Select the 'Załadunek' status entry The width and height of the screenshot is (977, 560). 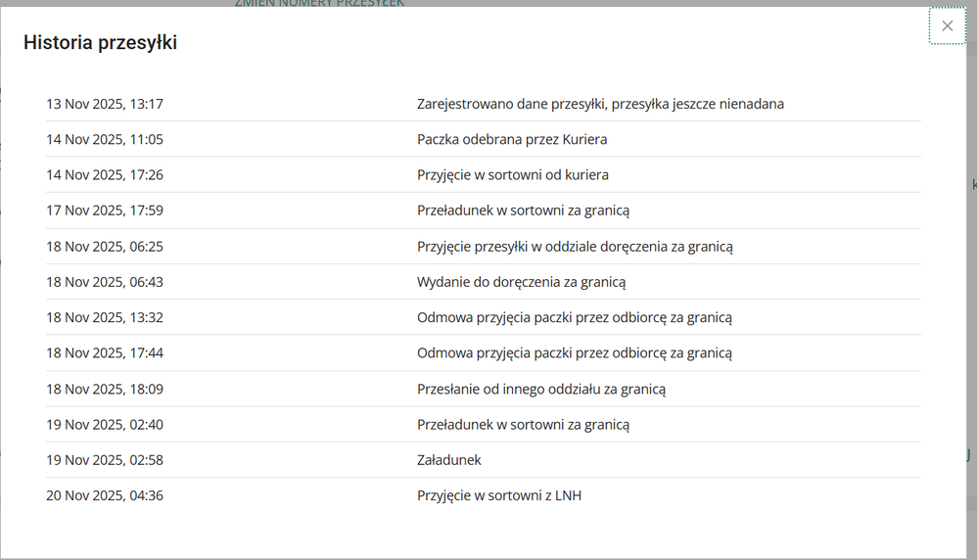point(449,460)
